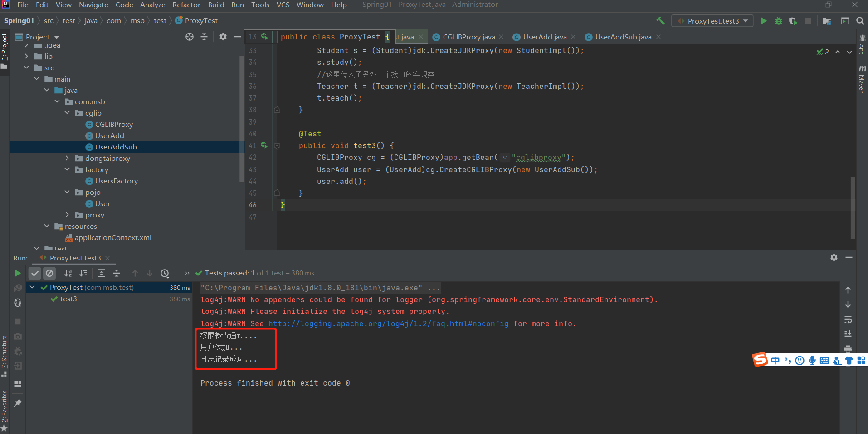The image size is (868, 434).
Task: Open applicationContext.xml file
Action: click(x=113, y=237)
